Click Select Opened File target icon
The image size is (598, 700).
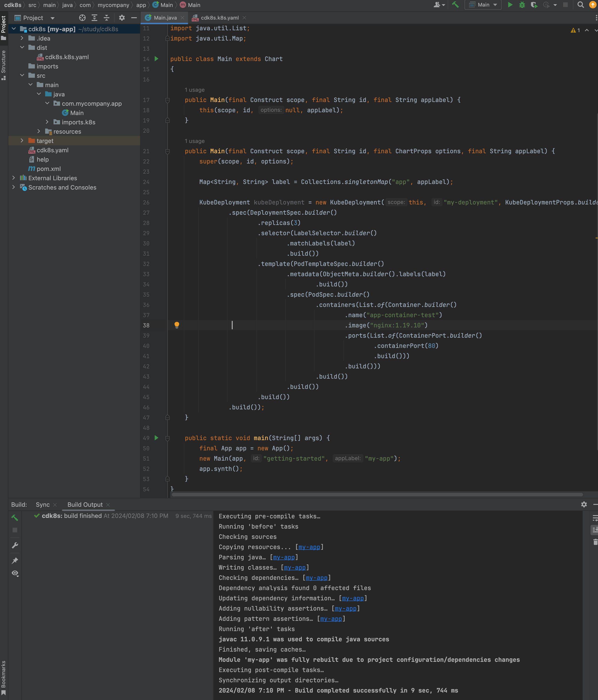[x=82, y=18]
